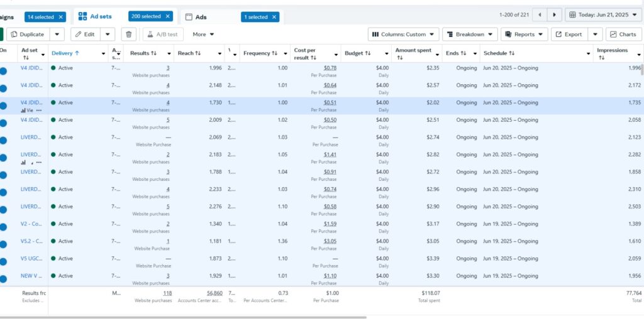This screenshot has width=644, height=319.
Task: Open the Export options arrow
Action: 595,35
